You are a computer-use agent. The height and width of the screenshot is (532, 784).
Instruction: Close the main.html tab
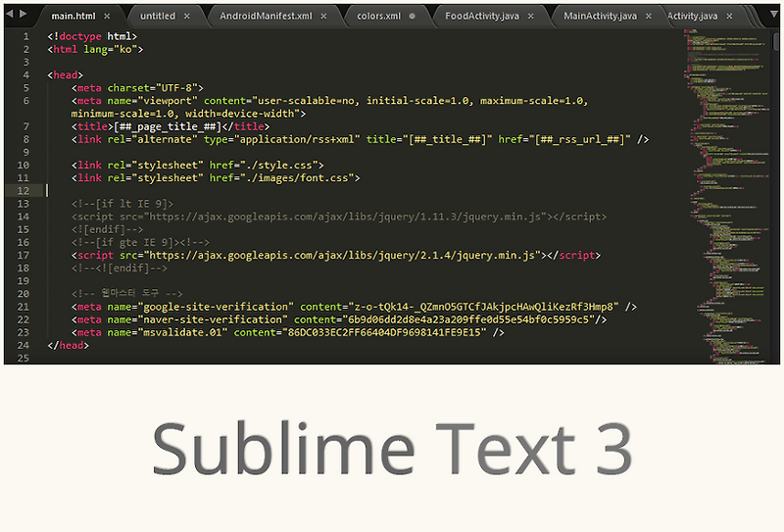click(x=107, y=16)
